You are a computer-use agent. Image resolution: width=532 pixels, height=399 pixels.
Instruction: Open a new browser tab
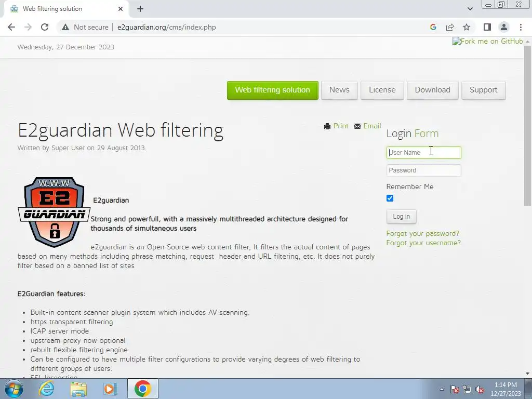140,9
